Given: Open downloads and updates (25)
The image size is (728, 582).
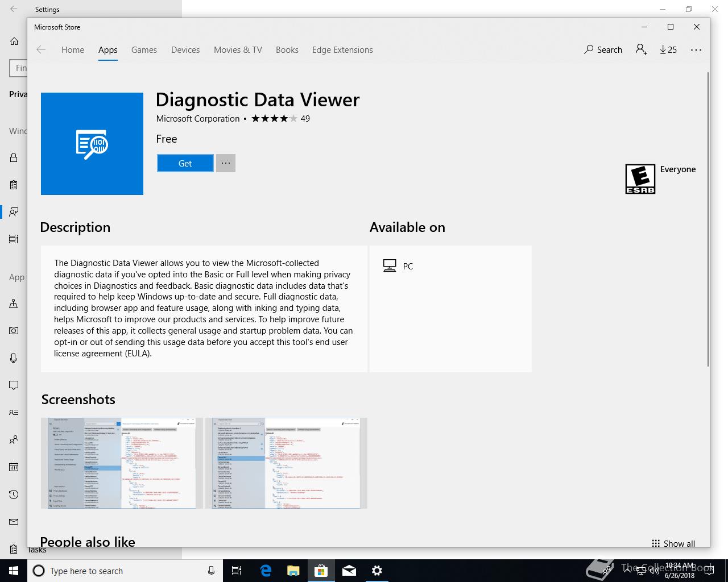Looking at the screenshot, I should point(668,50).
